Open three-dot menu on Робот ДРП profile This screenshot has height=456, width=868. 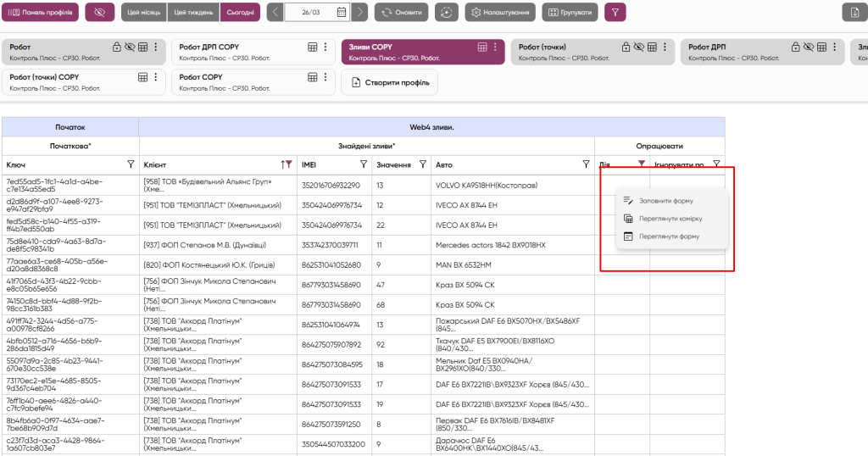[x=835, y=47]
